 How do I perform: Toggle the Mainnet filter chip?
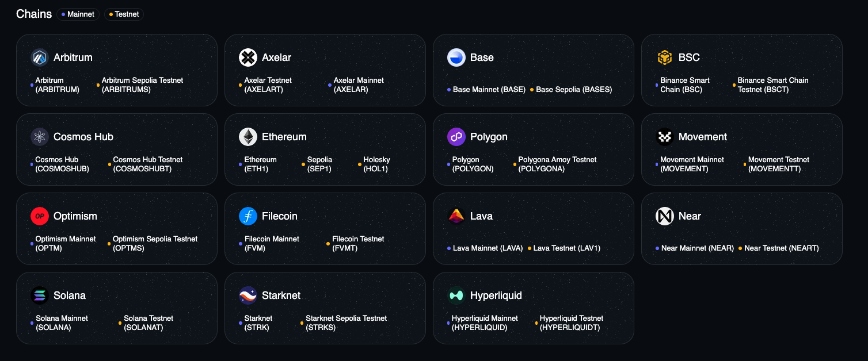[x=78, y=14]
